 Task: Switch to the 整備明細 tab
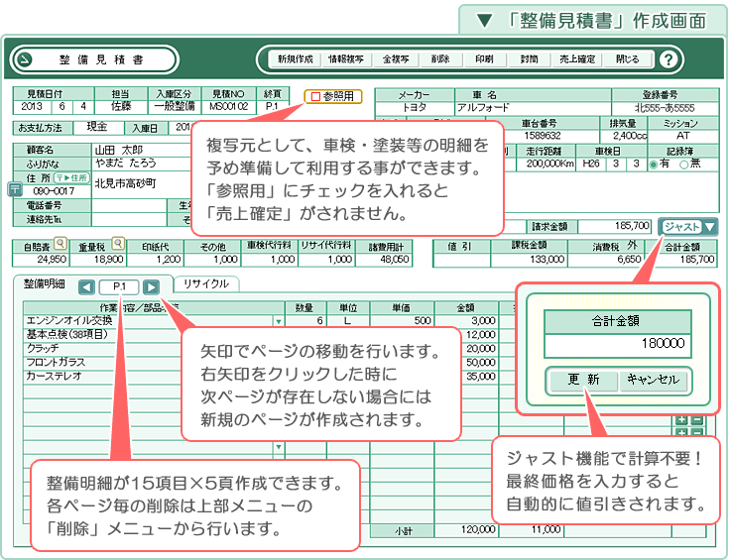pos(45,283)
